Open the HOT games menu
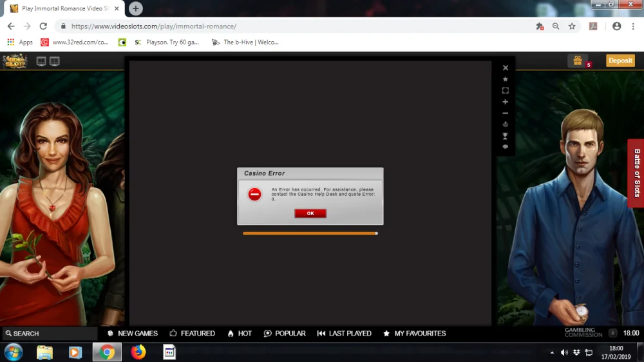This screenshot has height=362, width=644. [x=240, y=333]
